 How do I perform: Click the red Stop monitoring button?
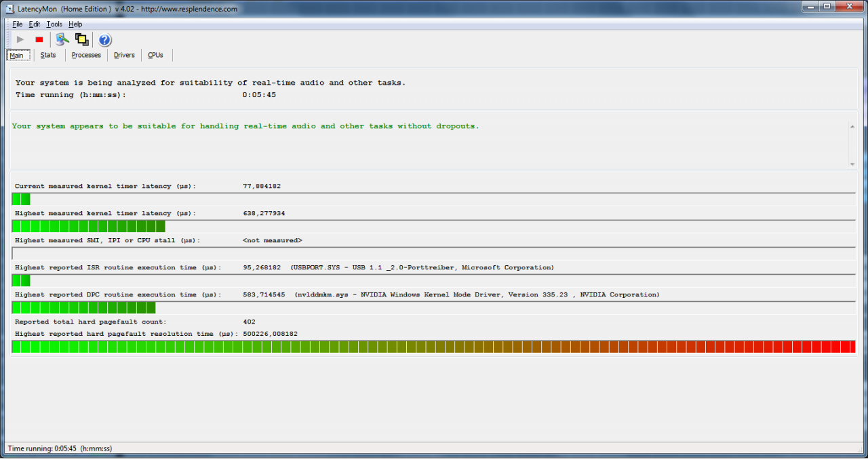pos(39,40)
